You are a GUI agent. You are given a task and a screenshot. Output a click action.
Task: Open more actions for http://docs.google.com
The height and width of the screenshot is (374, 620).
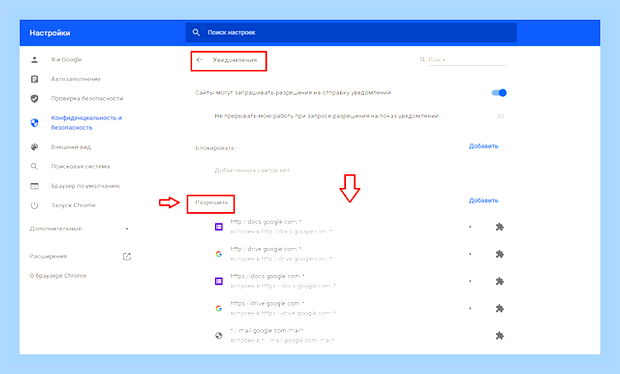click(x=470, y=227)
